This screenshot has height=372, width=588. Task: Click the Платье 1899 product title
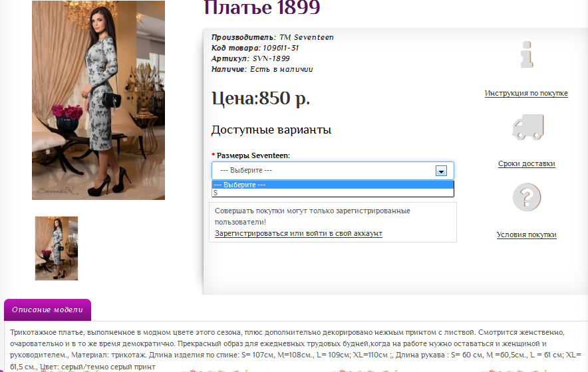(x=262, y=7)
